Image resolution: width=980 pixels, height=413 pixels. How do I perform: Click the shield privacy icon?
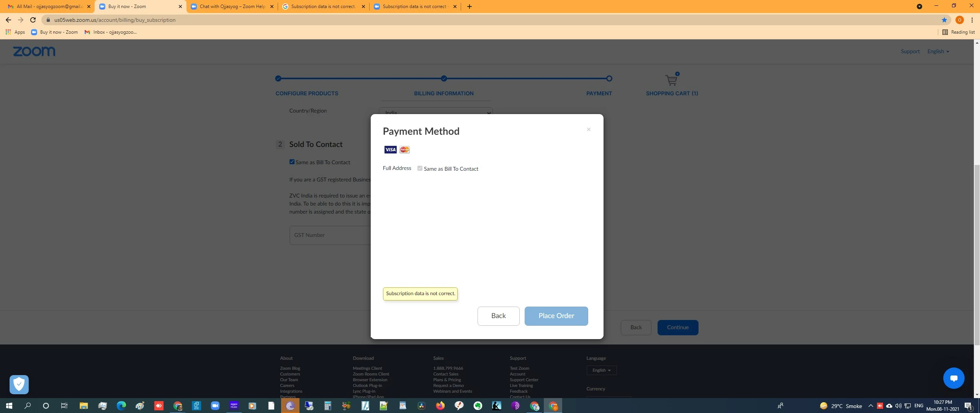[x=19, y=384]
